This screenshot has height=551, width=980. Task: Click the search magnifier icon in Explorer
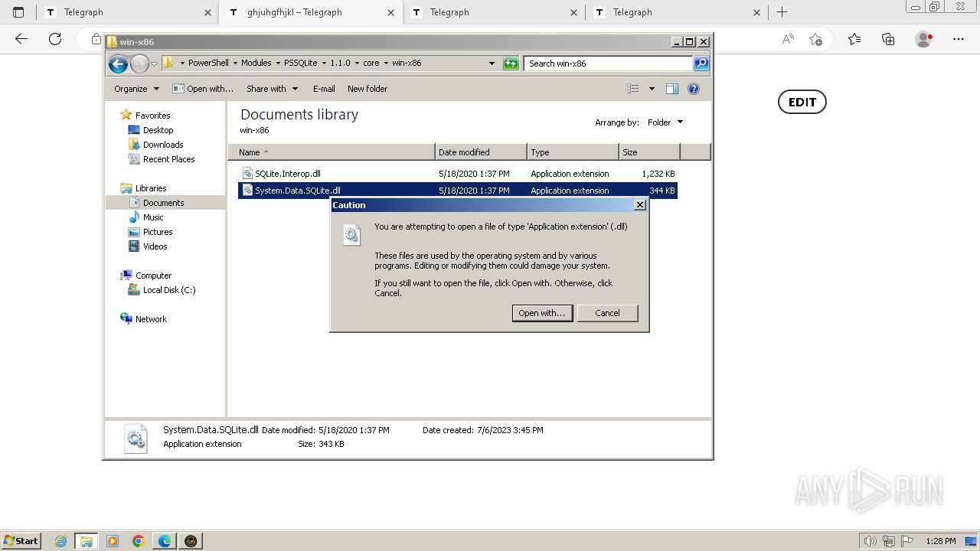pos(701,64)
